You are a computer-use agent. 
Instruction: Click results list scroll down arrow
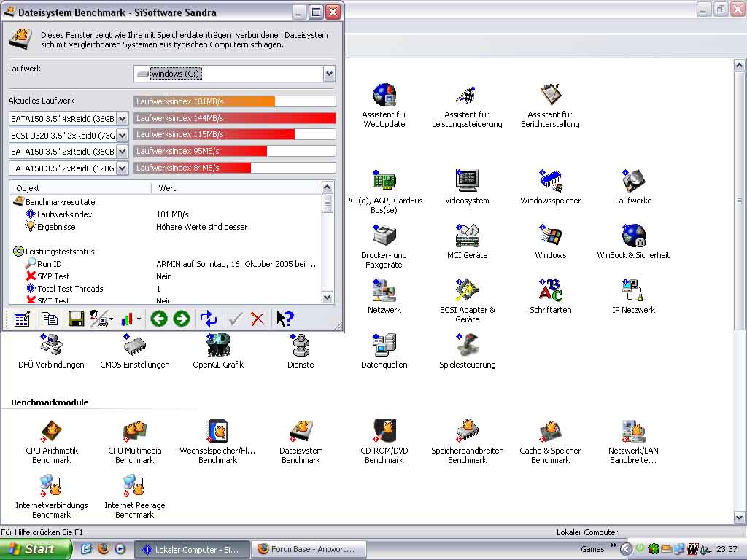(327, 297)
